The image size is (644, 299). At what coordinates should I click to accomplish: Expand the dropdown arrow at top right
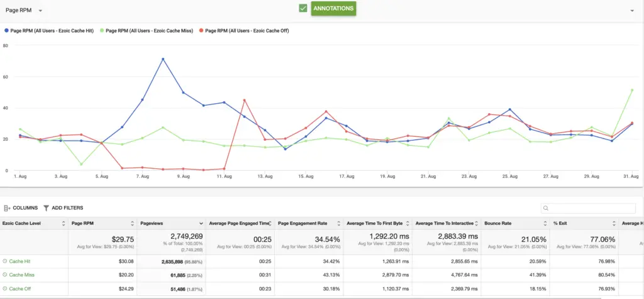point(632,11)
